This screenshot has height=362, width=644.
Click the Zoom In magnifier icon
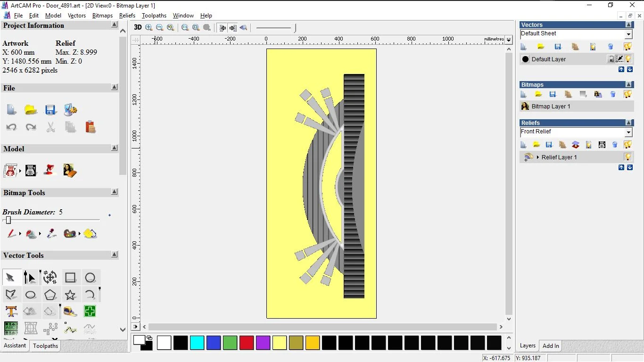149,28
